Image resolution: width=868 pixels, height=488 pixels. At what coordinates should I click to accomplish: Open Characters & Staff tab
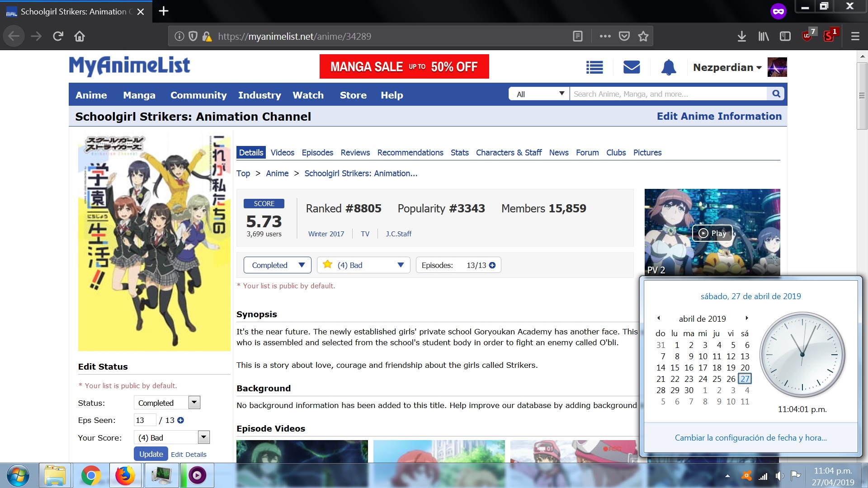(x=509, y=153)
